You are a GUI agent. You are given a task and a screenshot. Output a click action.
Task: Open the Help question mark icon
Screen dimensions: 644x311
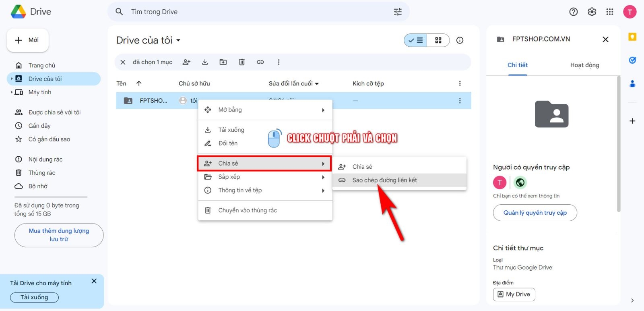574,12
